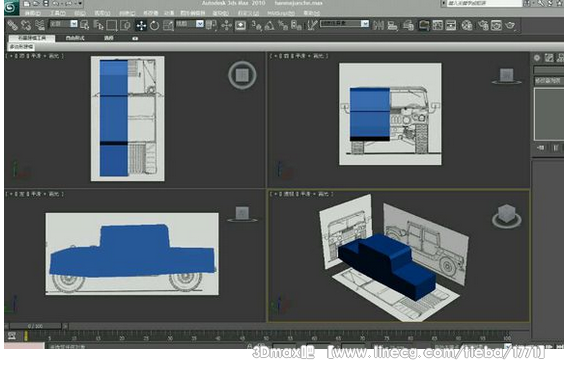Toggle the Graphite Modeling Tools ribbon icon
Screen dimensions: 574x369
click(x=424, y=25)
